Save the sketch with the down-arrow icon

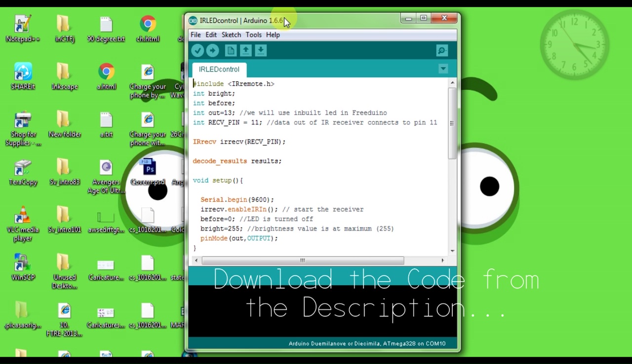261,50
